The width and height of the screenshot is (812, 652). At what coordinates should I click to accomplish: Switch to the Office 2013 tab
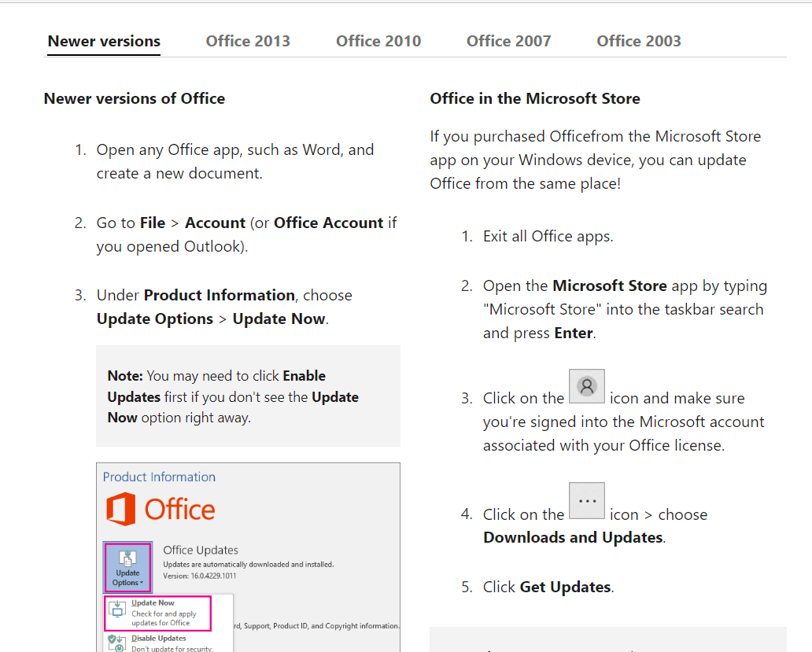pos(248,41)
